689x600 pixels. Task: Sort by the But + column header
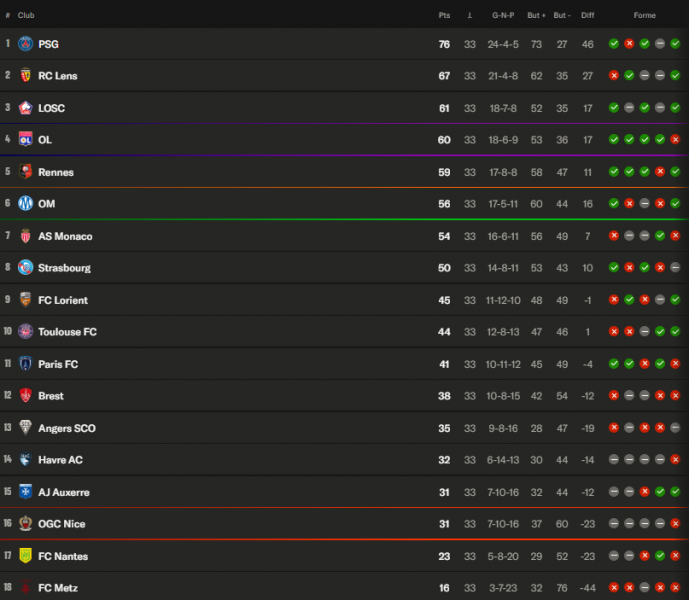(536, 15)
